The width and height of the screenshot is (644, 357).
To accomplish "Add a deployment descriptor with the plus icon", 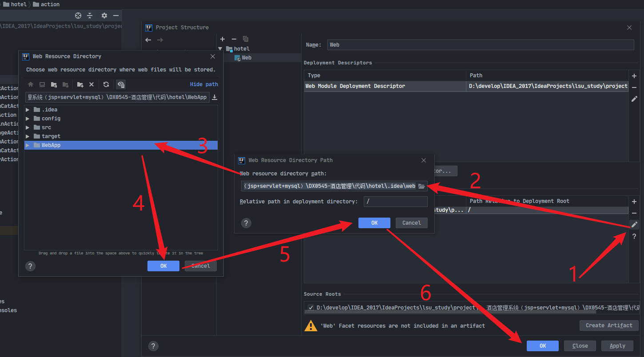I will [x=634, y=75].
